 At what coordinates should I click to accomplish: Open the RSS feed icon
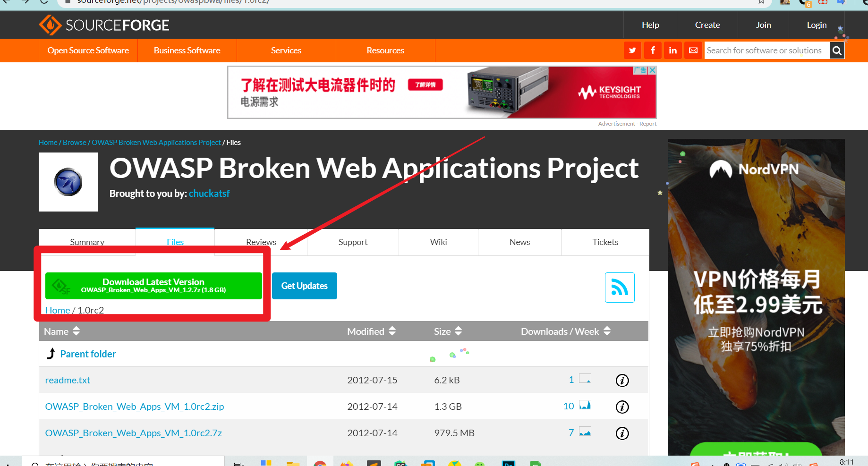(620, 288)
